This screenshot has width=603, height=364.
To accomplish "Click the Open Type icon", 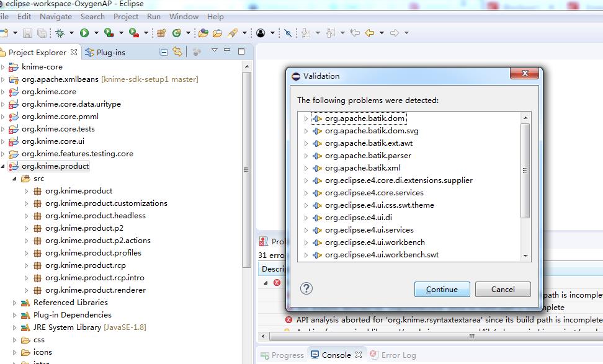I will tap(203, 33).
